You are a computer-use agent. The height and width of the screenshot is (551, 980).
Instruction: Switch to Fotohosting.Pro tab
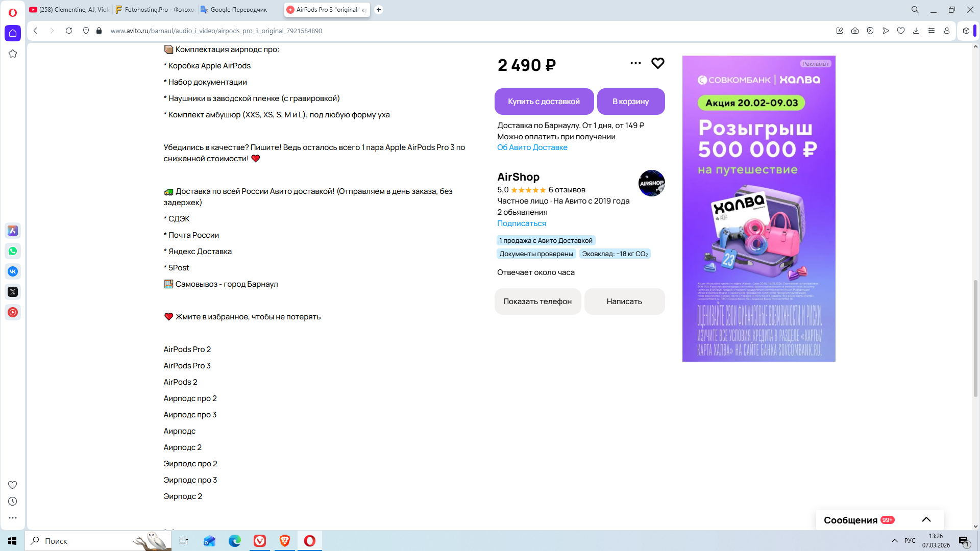tap(155, 10)
